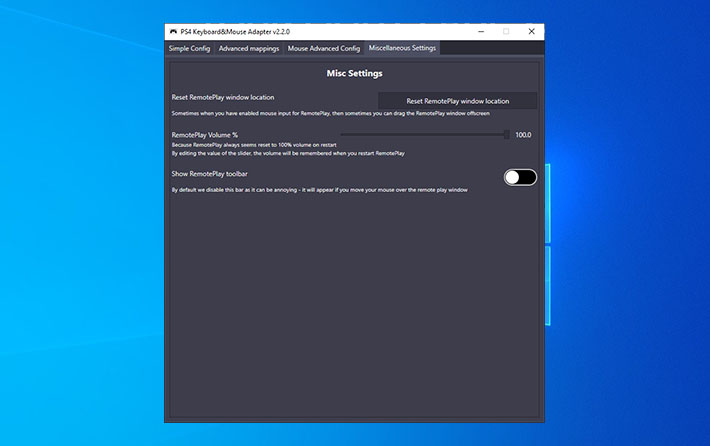
Task: Click the 100.0 volume value
Action: pos(523,135)
